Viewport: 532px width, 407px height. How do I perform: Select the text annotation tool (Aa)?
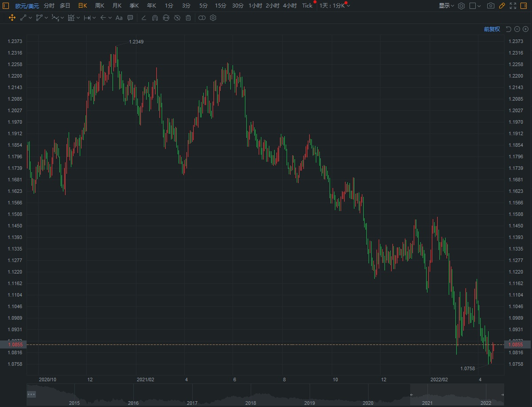pos(119,18)
